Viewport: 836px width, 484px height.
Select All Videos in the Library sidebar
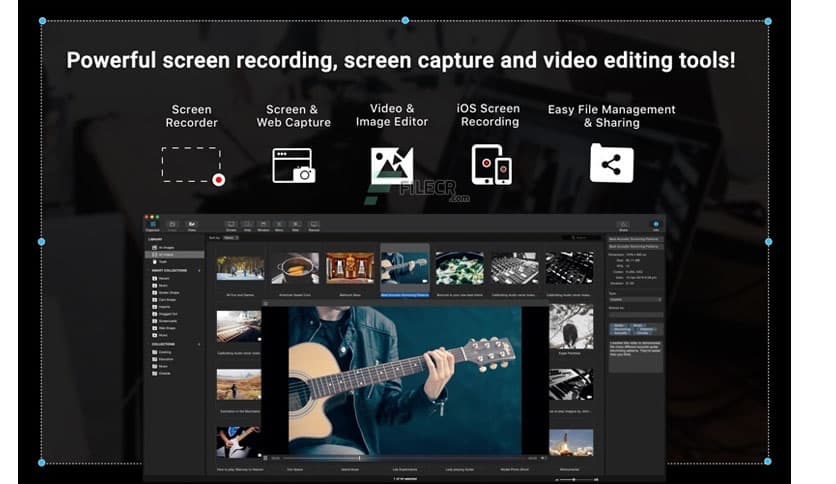click(164, 256)
